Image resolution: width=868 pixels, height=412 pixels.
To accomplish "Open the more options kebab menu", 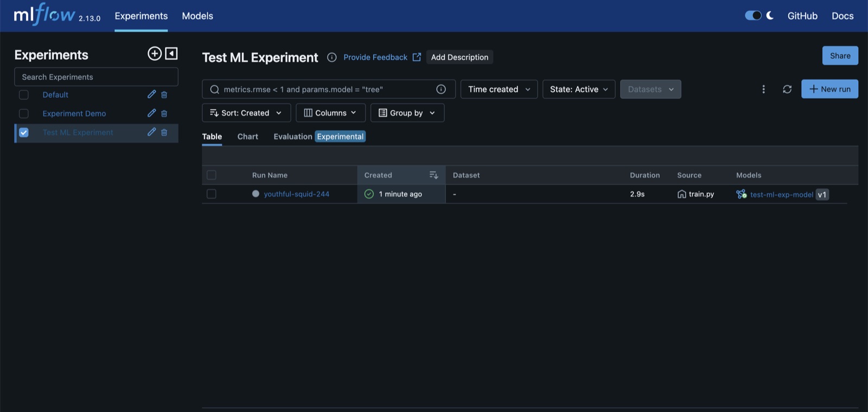I will pos(763,89).
